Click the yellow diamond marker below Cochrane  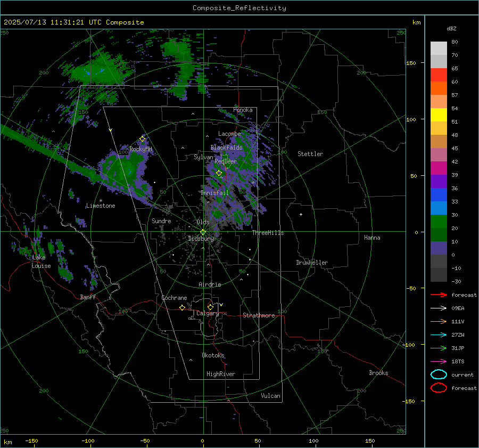tap(183, 307)
